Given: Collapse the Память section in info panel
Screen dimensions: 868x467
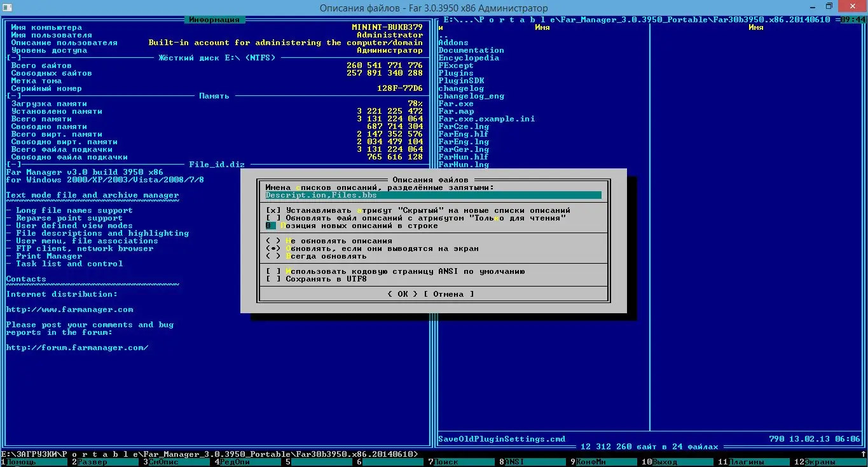Looking at the screenshot, I should point(13,96).
